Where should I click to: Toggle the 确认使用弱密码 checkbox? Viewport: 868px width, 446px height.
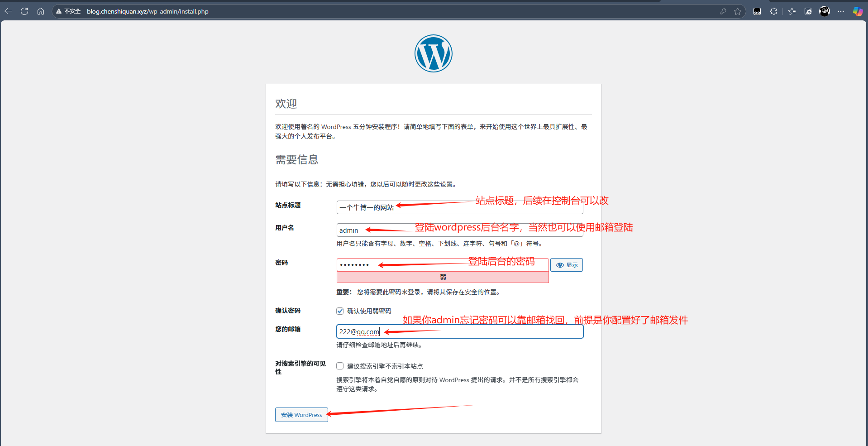tap(340, 311)
